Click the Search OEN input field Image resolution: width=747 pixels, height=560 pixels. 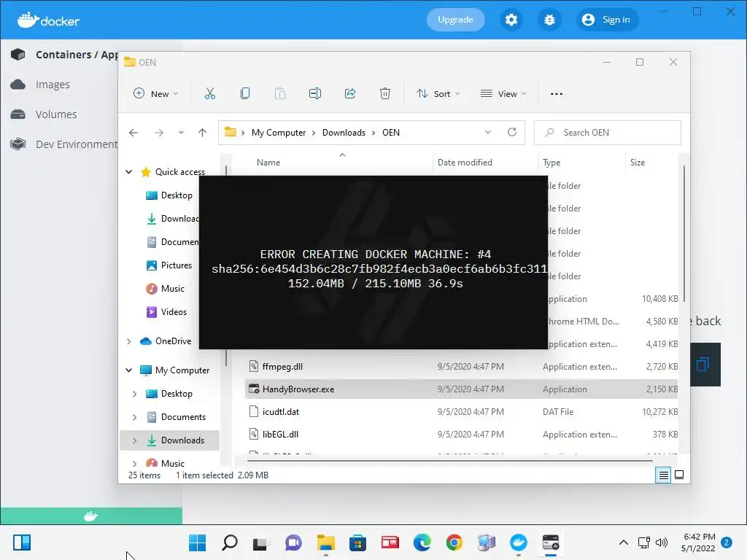[x=608, y=133]
